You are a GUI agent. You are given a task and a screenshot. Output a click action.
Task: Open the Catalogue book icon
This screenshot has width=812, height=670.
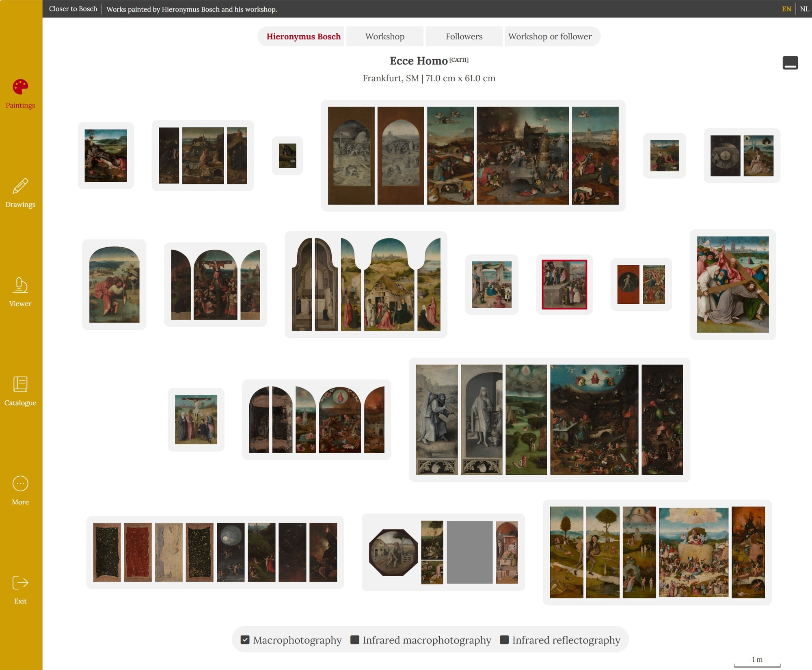pos(20,385)
